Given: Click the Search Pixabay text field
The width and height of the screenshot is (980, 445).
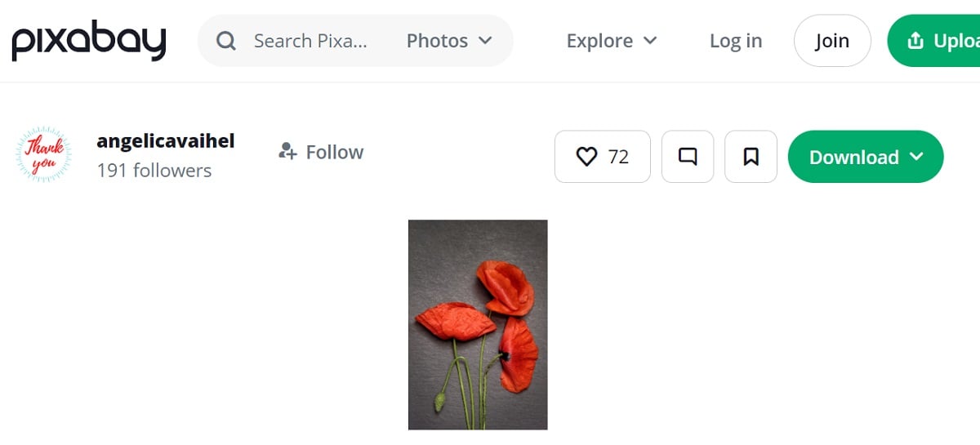Looking at the screenshot, I should tap(310, 41).
